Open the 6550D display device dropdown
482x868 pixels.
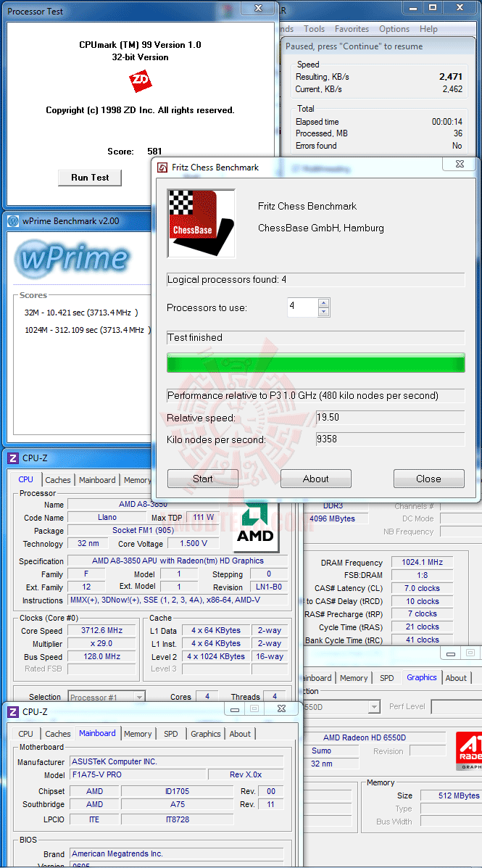pyautogui.click(x=375, y=706)
